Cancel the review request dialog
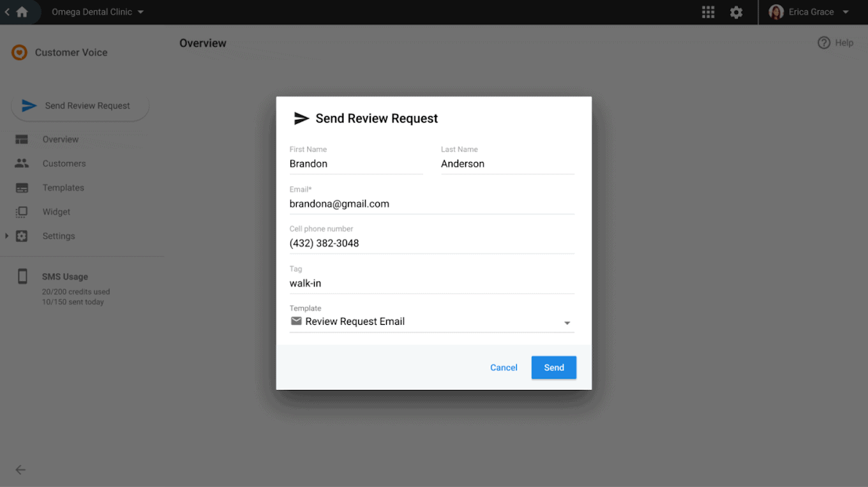Screen dimensions: 868x487 pyautogui.click(x=504, y=368)
